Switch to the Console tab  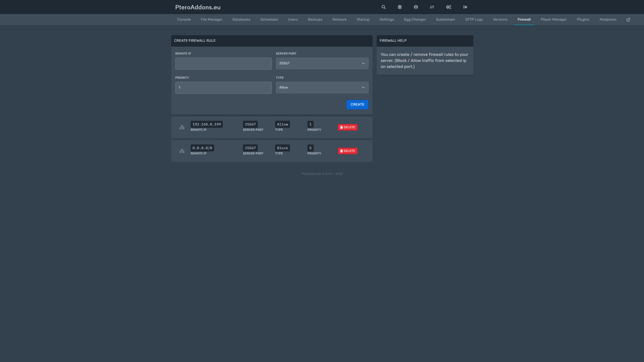tap(184, 19)
